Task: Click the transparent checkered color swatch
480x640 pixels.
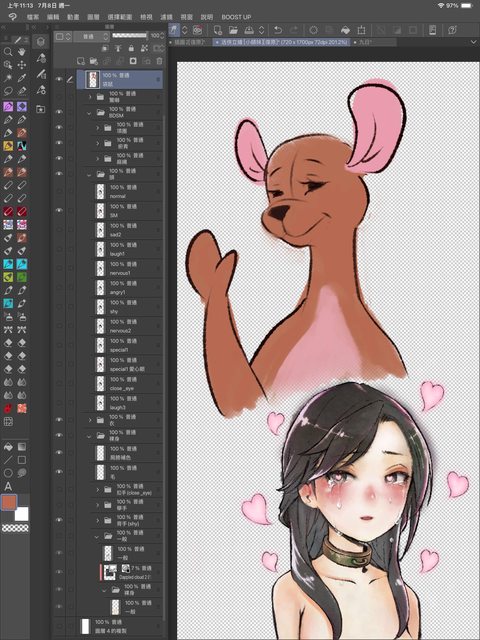Action: [x=16, y=528]
